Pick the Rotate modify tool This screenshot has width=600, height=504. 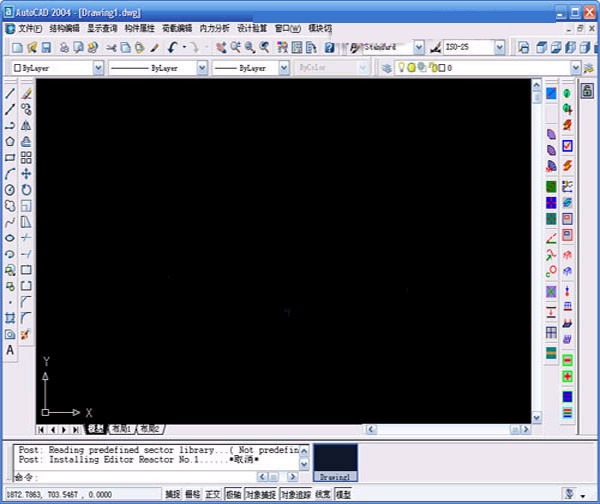click(x=27, y=189)
